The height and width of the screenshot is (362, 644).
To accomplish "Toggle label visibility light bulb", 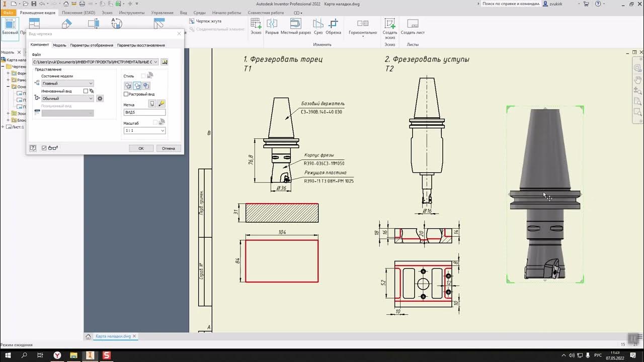I will (x=152, y=103).
